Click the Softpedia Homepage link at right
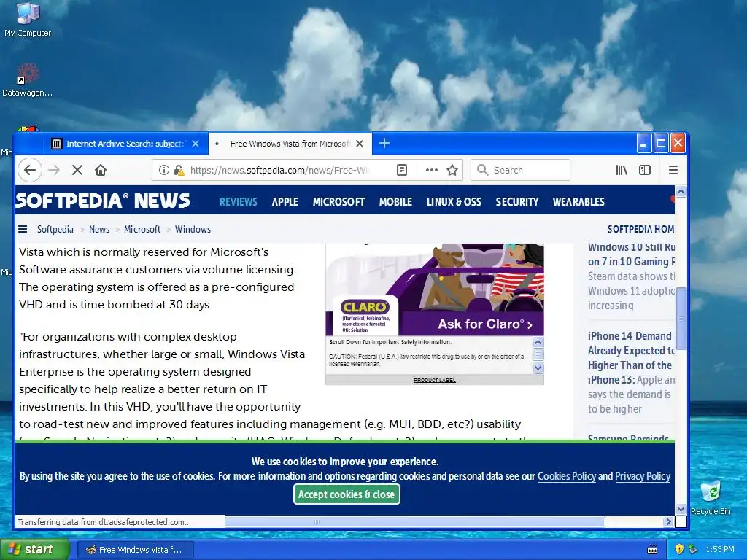Screen dimensions: 747x560 [640, 229]
